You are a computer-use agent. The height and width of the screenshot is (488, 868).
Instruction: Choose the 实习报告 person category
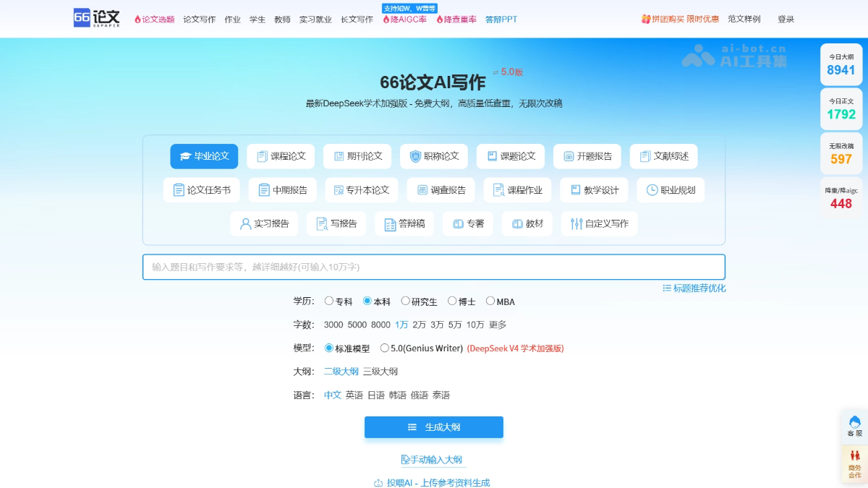(x=264, y=223)
